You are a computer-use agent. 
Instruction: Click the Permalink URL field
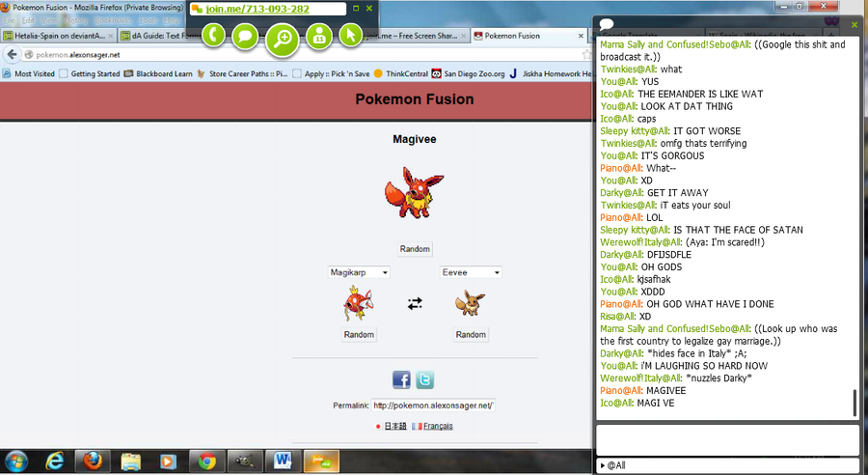pos(433,405)
